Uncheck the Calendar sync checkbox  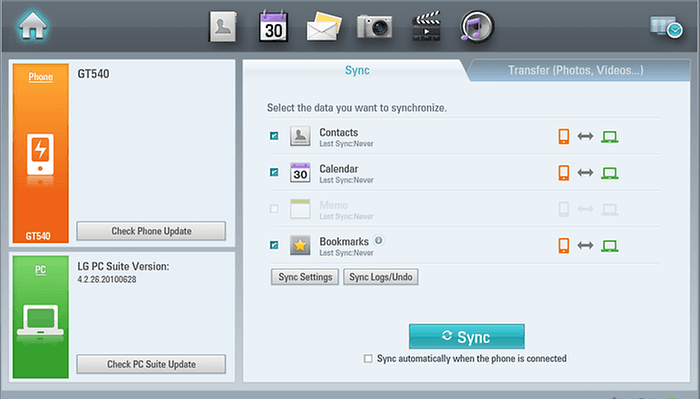pos(274,172)
